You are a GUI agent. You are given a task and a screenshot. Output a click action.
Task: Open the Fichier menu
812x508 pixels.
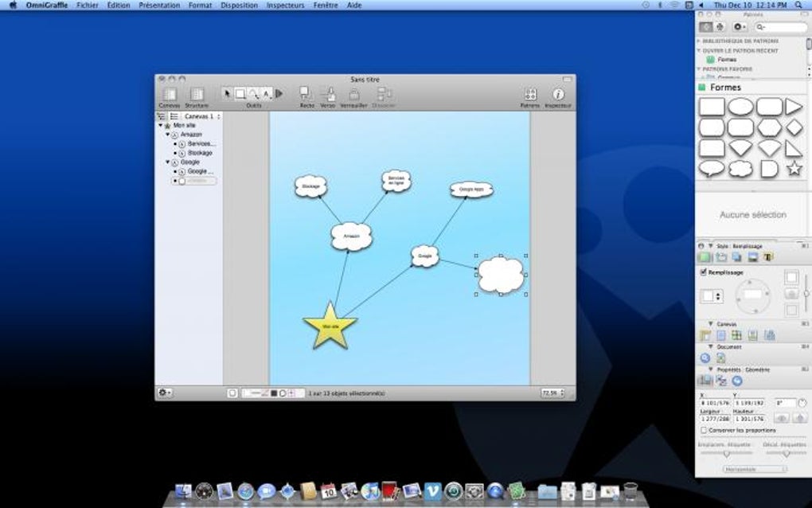pos(88,6)
